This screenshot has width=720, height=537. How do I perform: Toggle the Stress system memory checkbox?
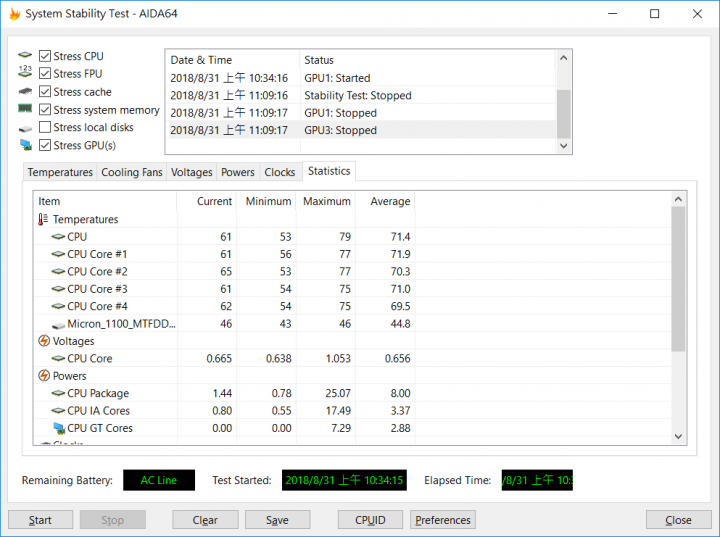[45, 109]
